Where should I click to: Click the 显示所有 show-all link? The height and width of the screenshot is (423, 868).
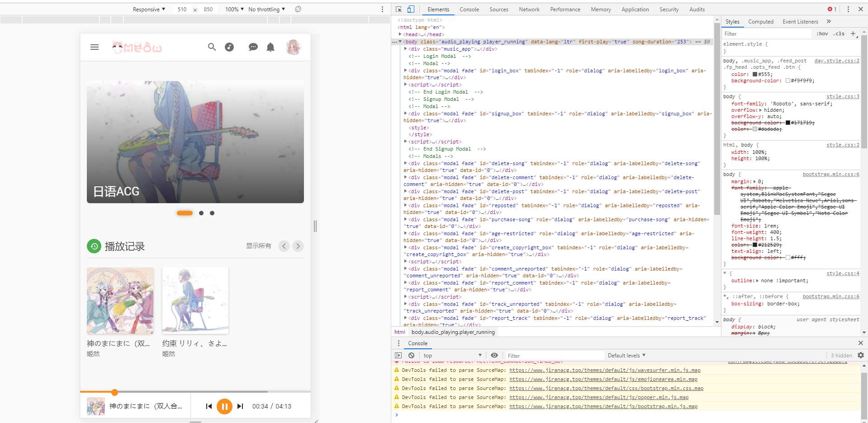(258, 246)
